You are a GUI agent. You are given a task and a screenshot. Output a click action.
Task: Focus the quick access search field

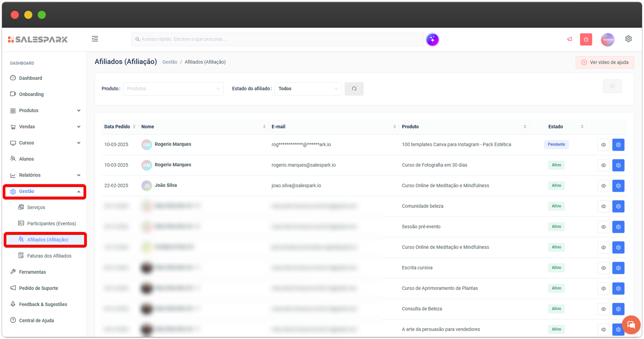[278, 39]
